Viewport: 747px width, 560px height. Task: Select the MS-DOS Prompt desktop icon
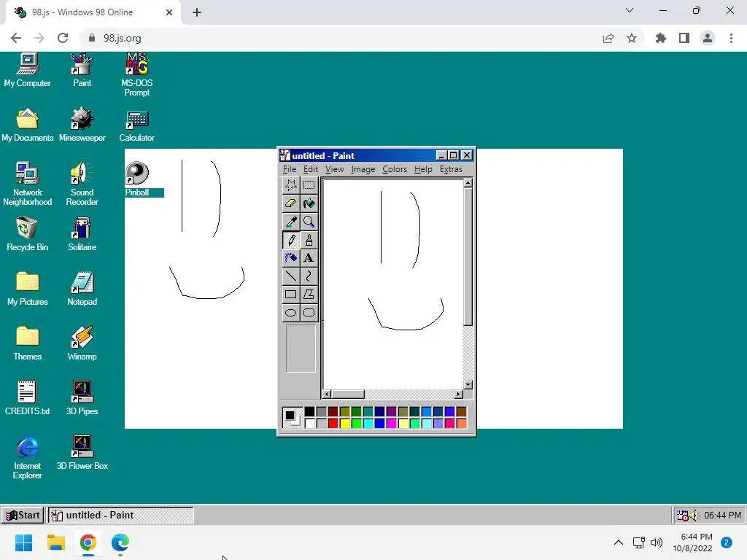point(136,75)
